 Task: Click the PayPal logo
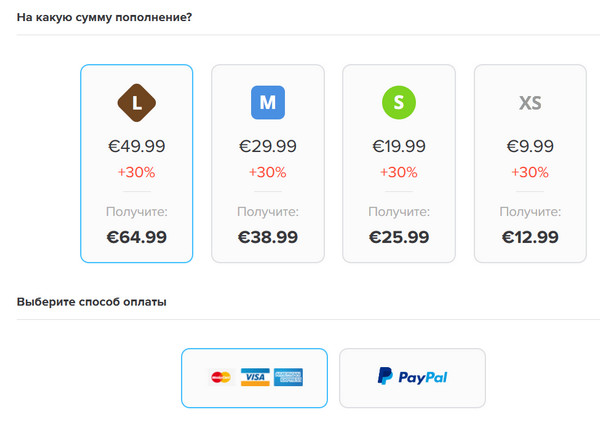point(412,377)
